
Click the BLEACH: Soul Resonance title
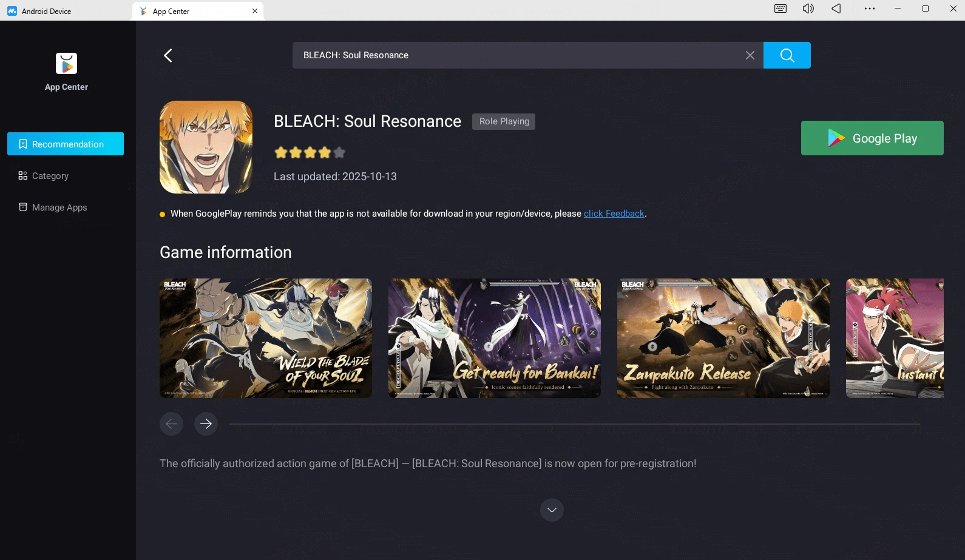coord(367,121)
